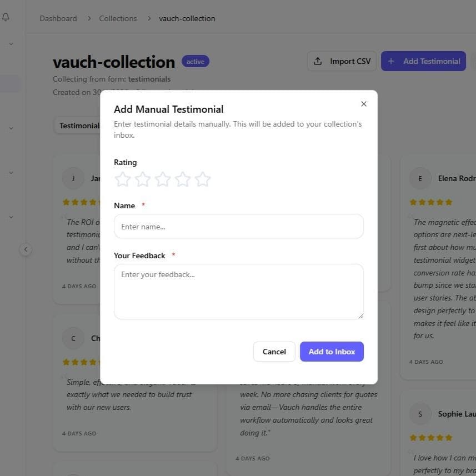This screenshot has height=476, width=476.
Task: Select the fifth rating star
Action: tap(203, 179)
